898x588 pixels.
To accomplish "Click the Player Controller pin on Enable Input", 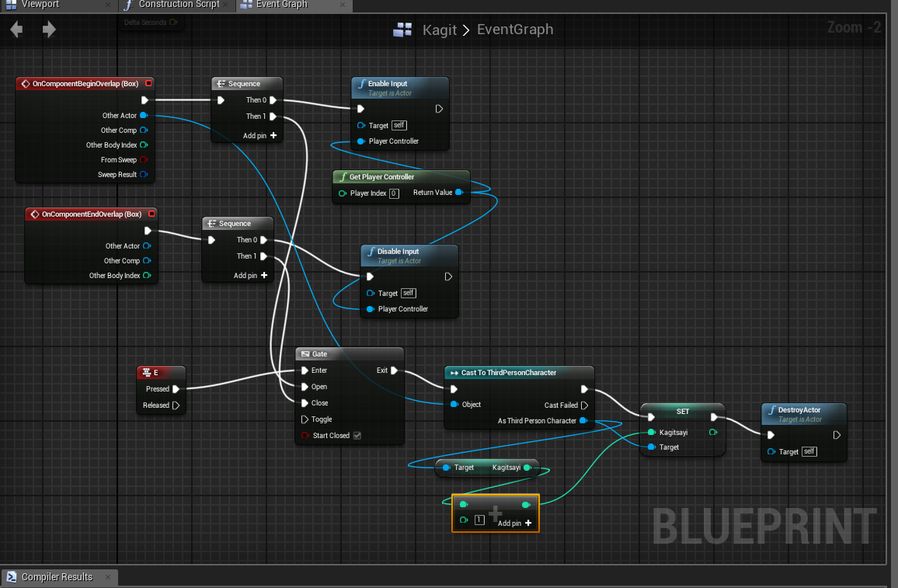I will pos(360,141).
